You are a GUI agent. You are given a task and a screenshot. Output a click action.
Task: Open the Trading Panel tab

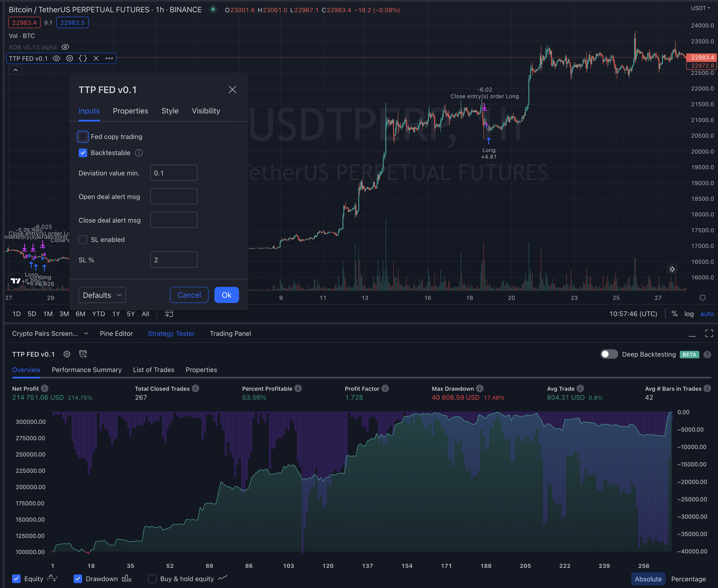click(230, 334)
